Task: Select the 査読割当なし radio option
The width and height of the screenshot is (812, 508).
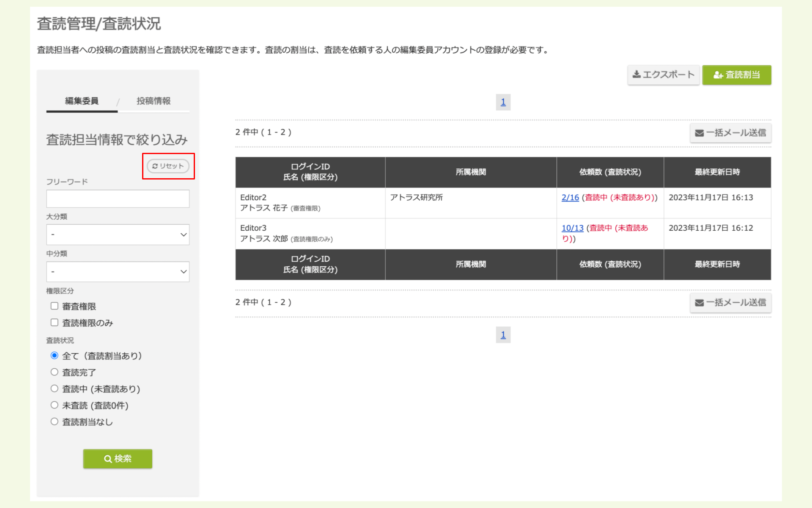Action: pyautogui.click(x=55, y=422)
